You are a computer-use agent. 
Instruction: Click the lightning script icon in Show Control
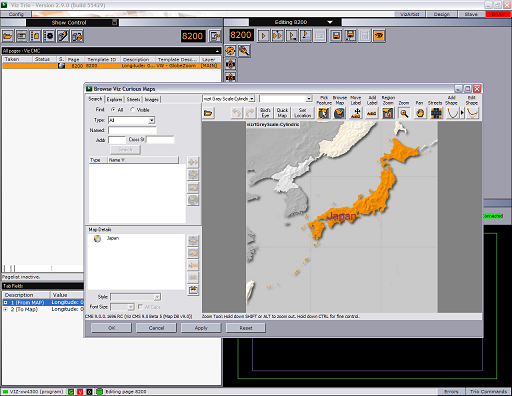pyautogui.click(x=63, y=36)
